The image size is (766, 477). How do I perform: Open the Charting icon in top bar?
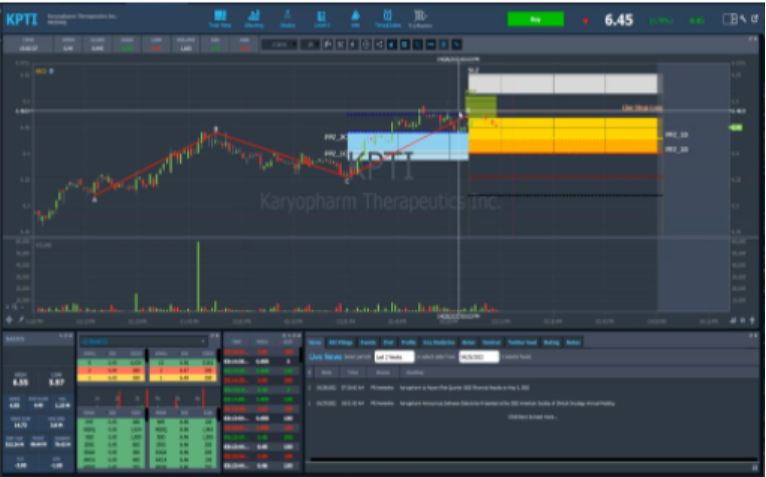point(254,19)
